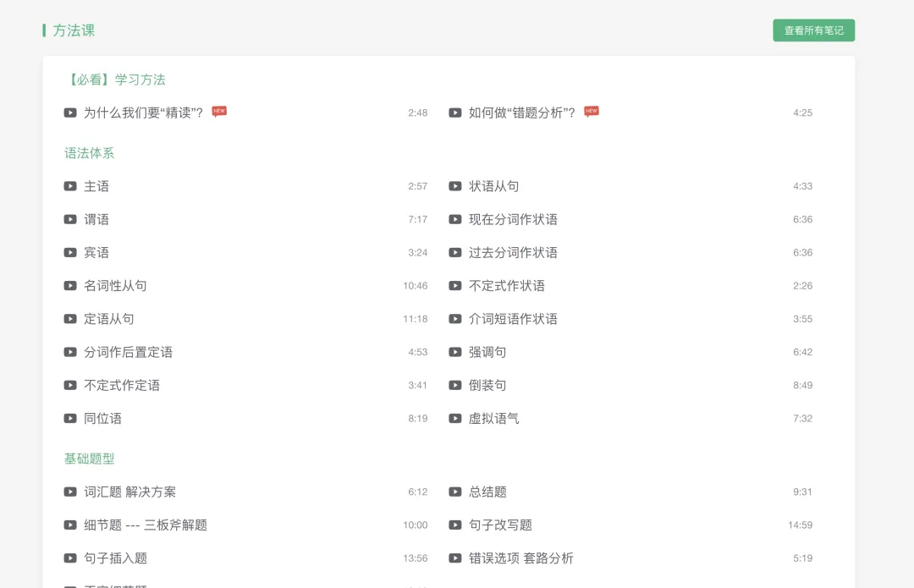Click the 【必看】学习方法 section heading
The height and width of the screenshot is (588, 914).
115,80
